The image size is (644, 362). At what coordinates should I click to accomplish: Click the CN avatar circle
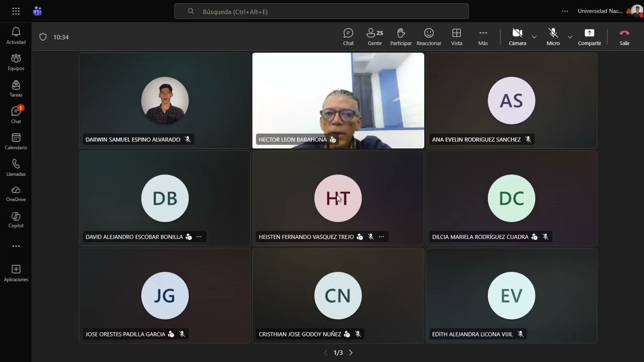point(338,296)
